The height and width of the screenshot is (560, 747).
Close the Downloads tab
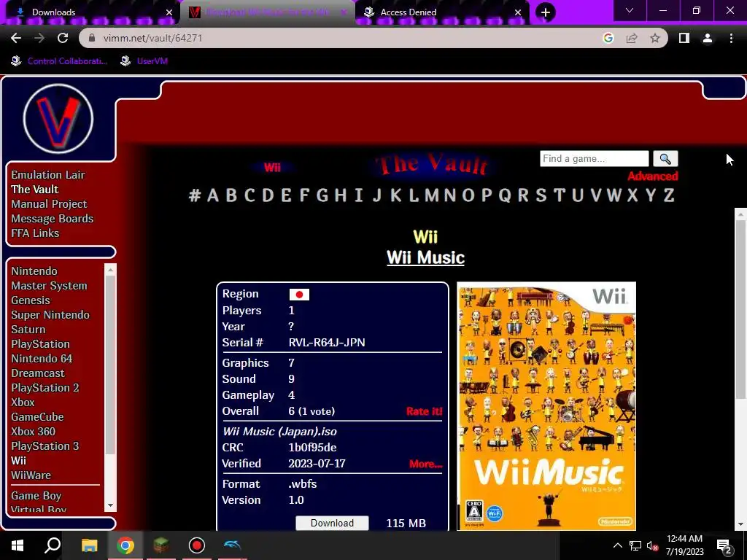pyautogui.click(x=169, y=12)
